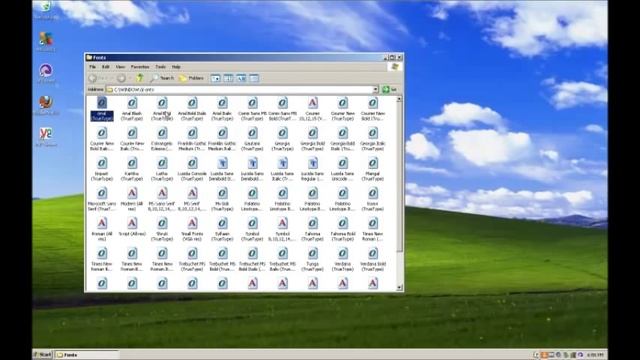Click the scrollbar down arrow
The width and height of the screenshot is (640, 360).
pos(399,288)
